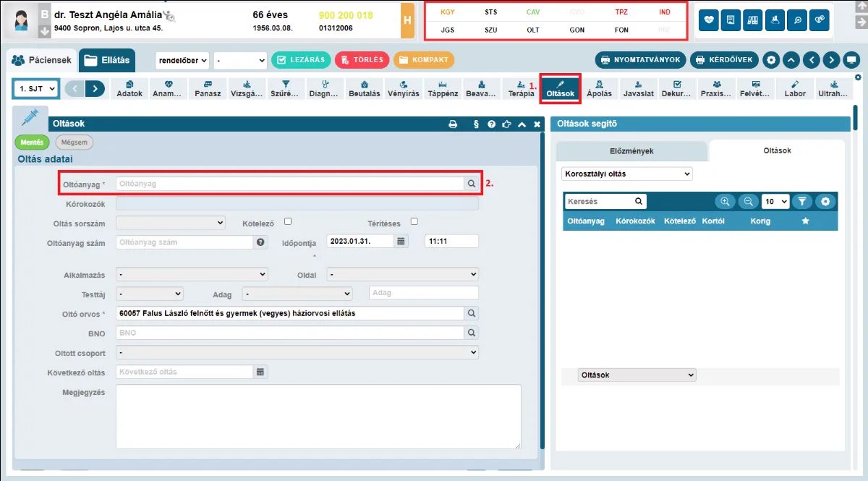Click the Oltóanyag szám help icon
This screenshot has width=868, height=481.
[x=261, y=242]
